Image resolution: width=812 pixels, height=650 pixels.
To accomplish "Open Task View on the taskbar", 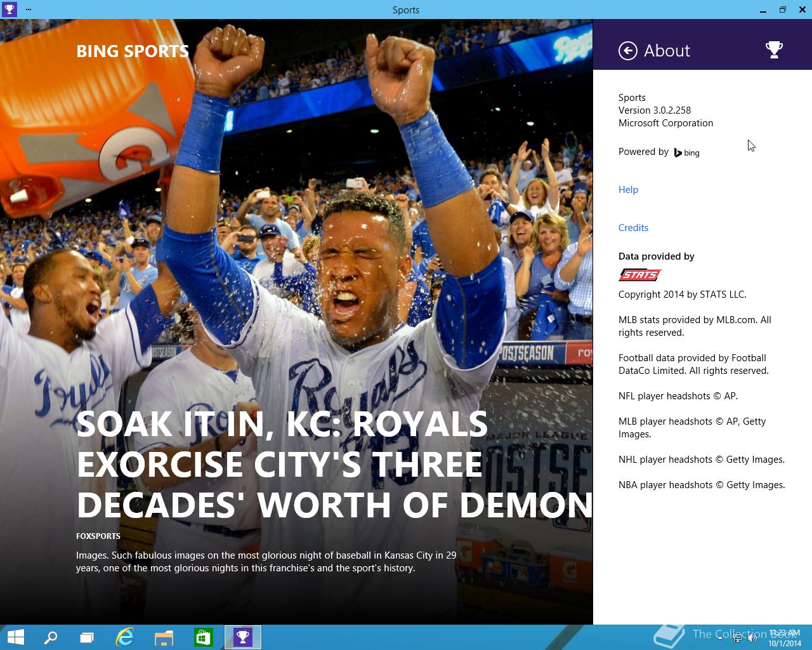I will pos(87,637).
